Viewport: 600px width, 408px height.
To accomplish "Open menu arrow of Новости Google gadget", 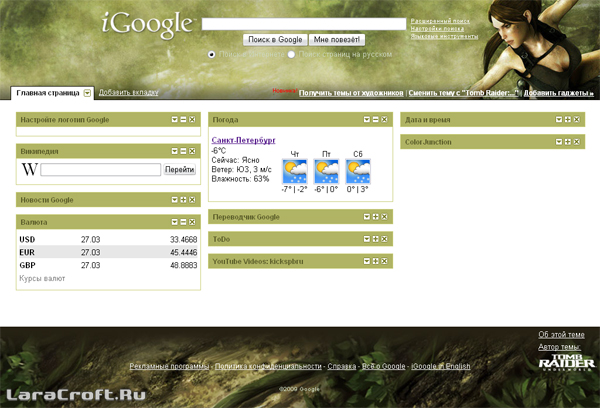I will (174, 200).
